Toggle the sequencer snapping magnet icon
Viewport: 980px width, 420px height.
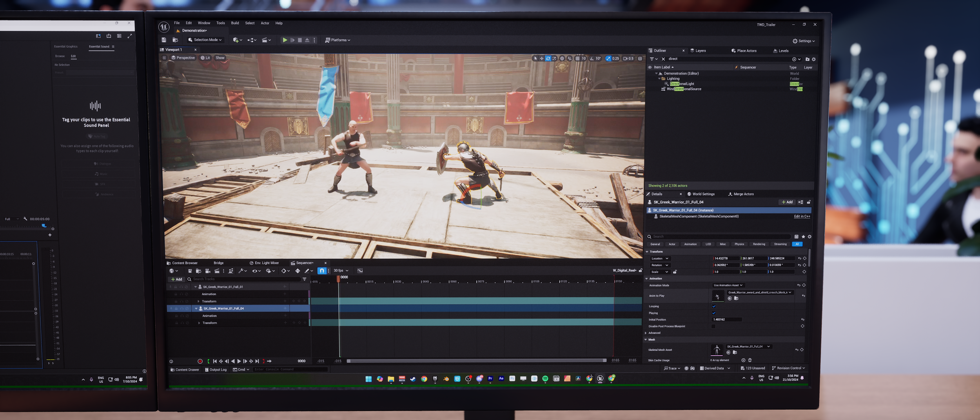click(321, 271)
